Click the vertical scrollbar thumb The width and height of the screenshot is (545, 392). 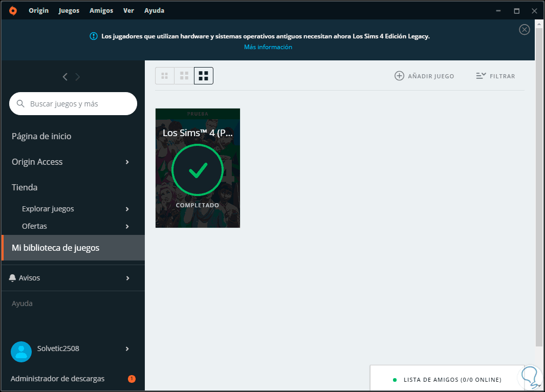click(539, 187)
